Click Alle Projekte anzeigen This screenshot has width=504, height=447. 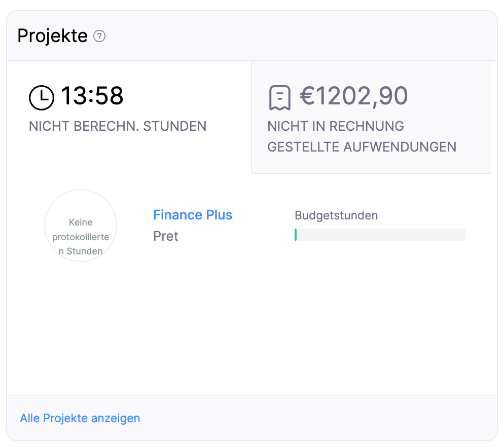click(x=80, y=418)
